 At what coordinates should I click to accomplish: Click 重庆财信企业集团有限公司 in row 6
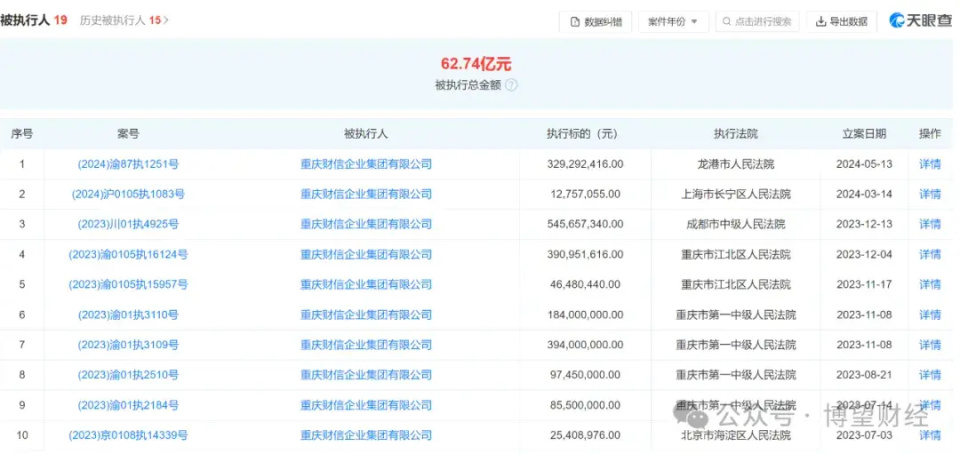click(x=366, y=315)
